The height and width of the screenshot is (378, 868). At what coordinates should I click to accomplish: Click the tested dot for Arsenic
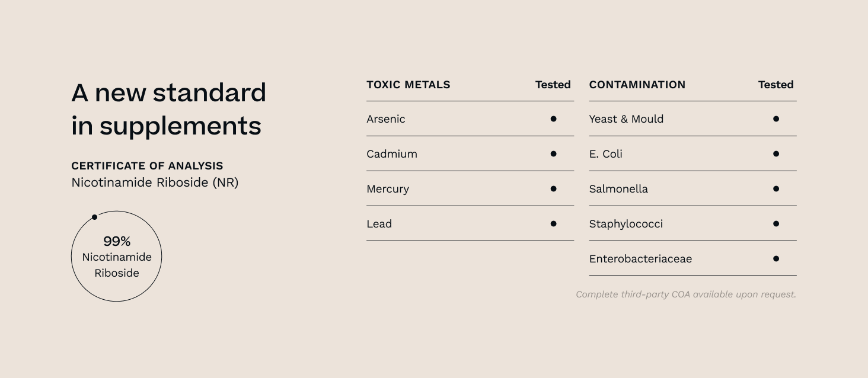click(x=553, y=118)
